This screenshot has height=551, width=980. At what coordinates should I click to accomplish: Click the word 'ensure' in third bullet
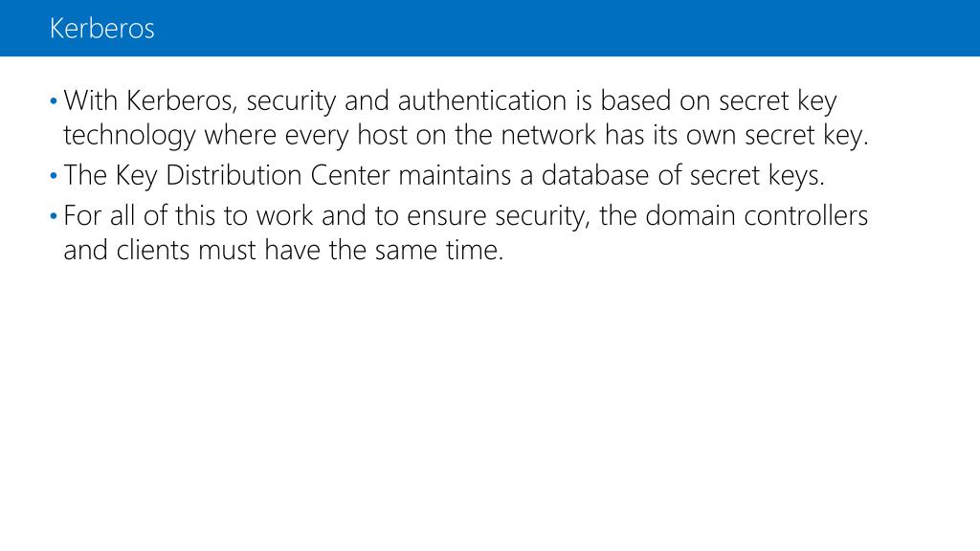(446, 217)
